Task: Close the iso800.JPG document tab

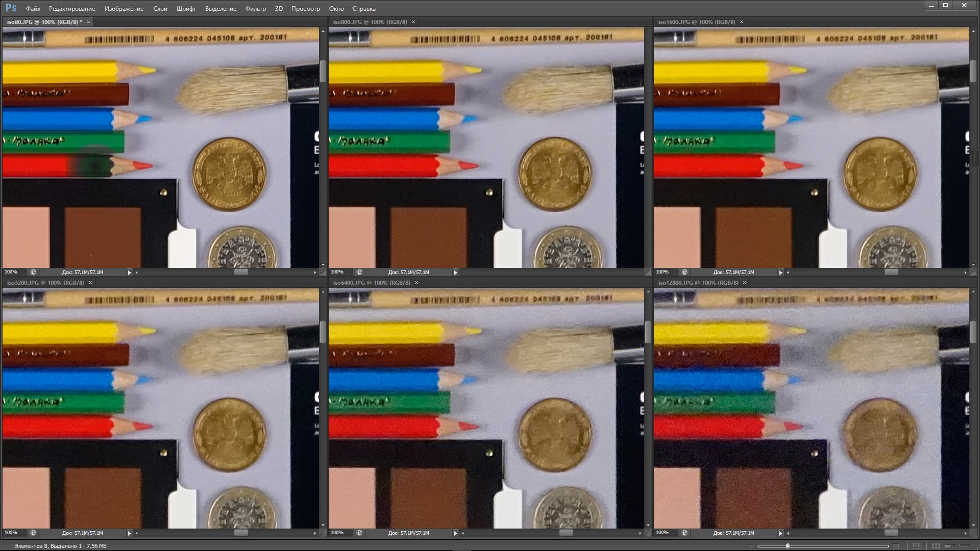Action: pos(413,22)
